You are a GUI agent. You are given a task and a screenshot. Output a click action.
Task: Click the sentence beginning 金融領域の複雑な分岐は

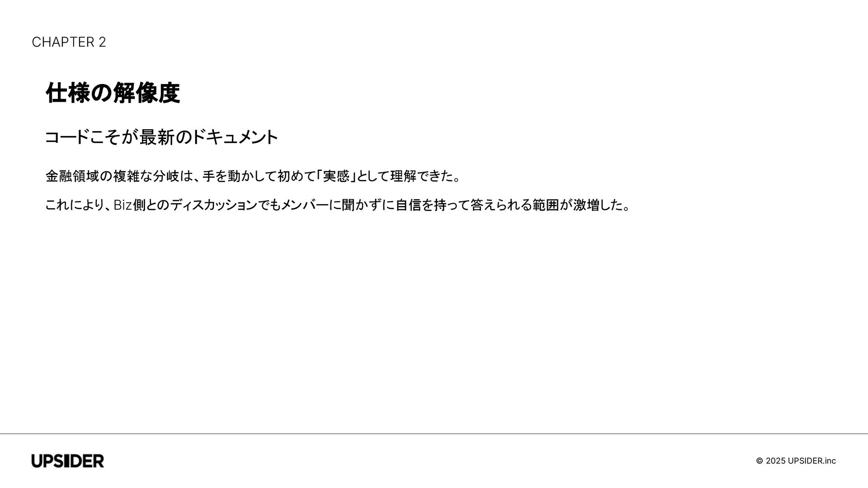tap(253, 176)
